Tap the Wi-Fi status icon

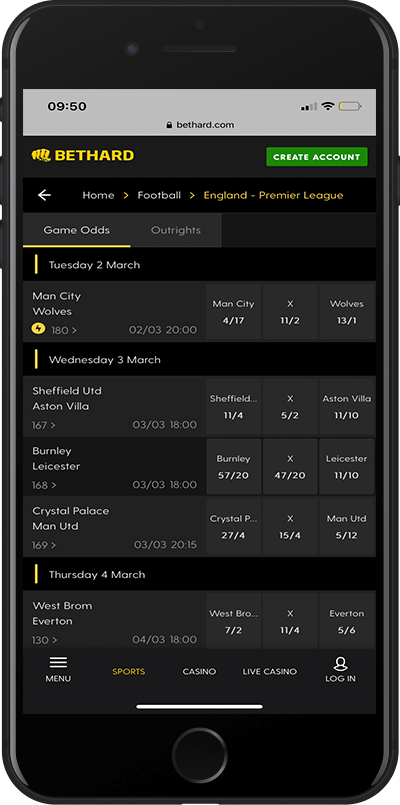328,106
